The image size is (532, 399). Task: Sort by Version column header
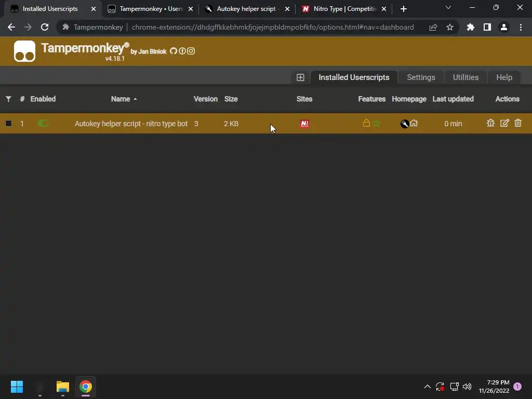click(206, 99)
